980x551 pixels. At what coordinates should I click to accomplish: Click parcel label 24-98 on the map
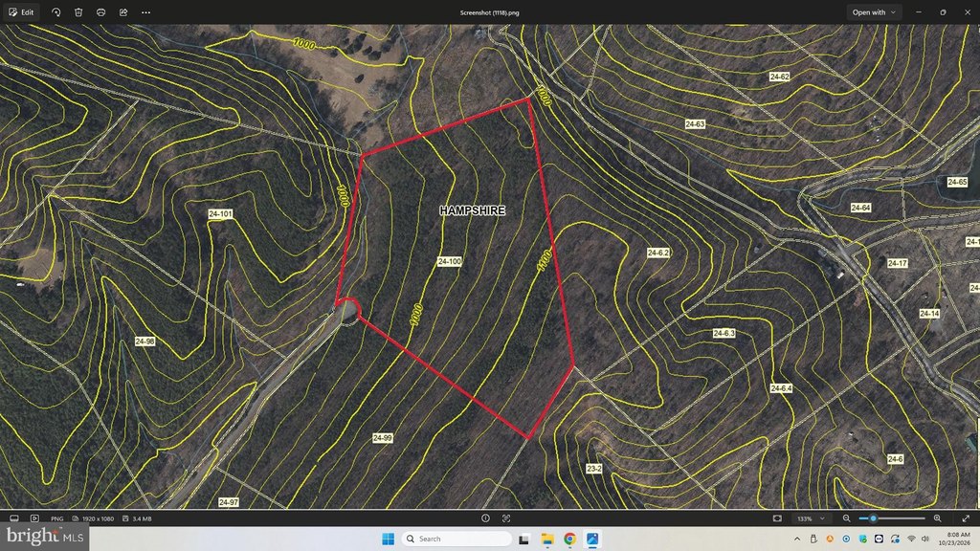145,342
